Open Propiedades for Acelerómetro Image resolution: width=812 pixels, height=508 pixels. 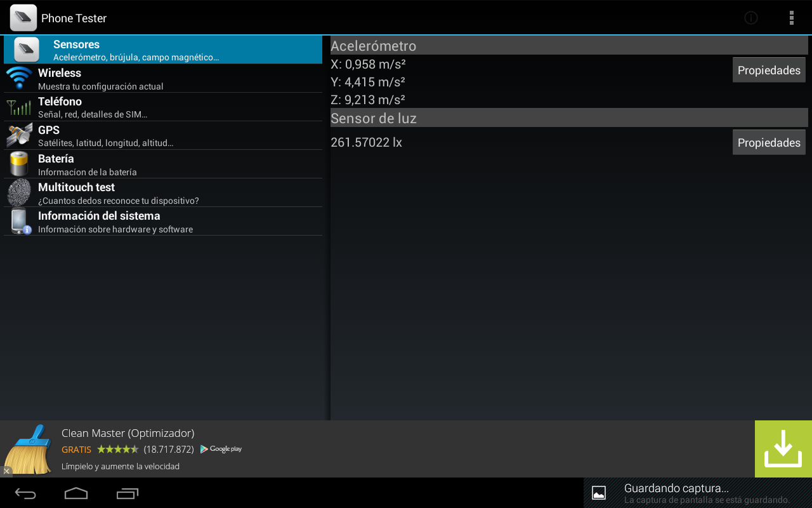pyautogui.click(x=769, y=70)
